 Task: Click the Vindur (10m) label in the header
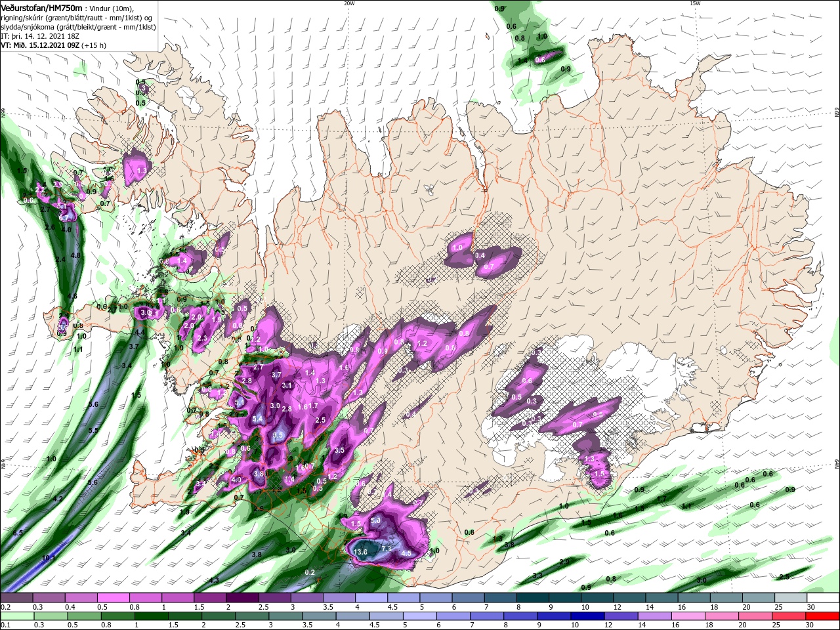point(111,8)
